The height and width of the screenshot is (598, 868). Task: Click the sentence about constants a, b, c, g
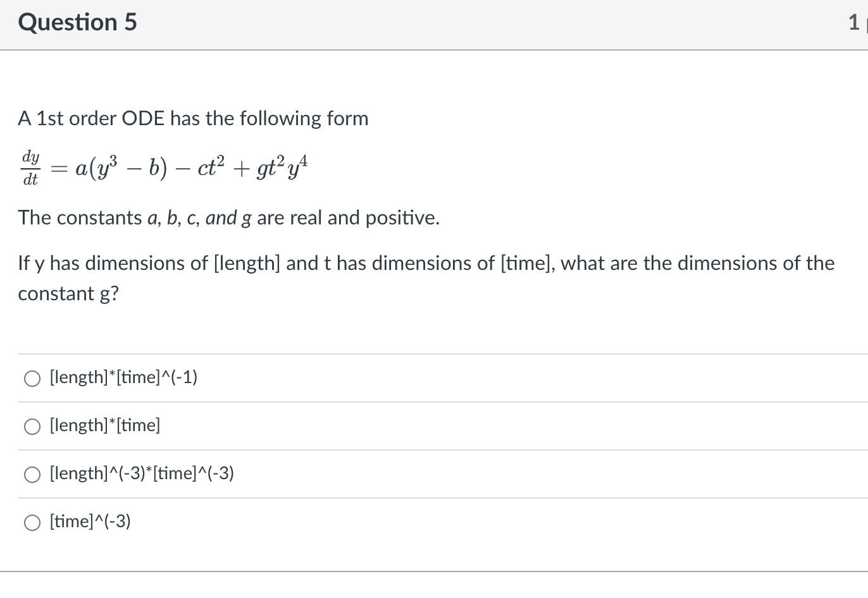[228, 217]
